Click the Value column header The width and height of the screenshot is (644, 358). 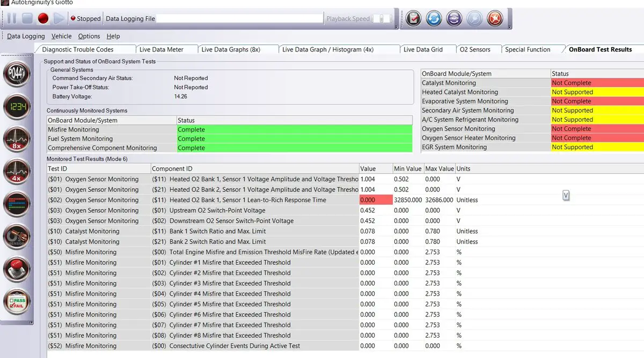point(376,169)
